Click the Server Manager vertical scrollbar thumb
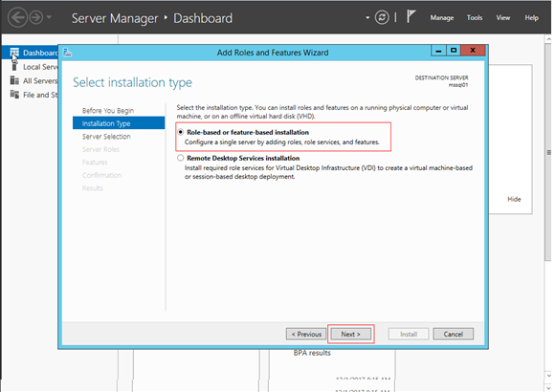The height and width of the screenshot is (392, 556). (548, 152)
